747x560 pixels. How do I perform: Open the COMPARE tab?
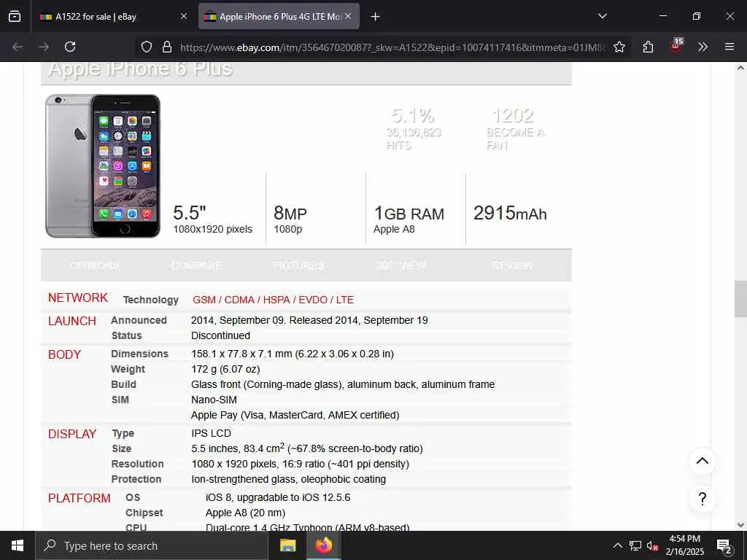[x=196, y=265]
